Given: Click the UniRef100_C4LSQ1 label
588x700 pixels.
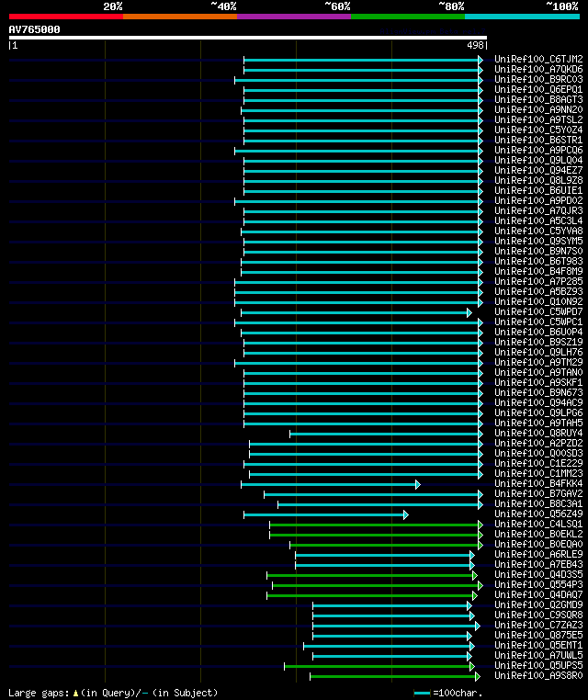Looking at the screenshot, I should [538, 524].
